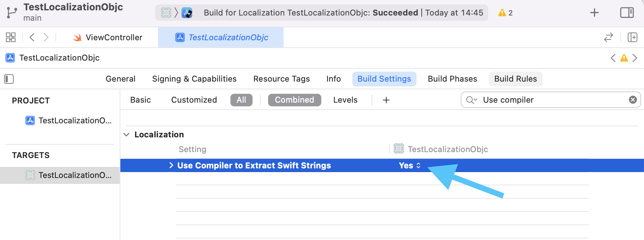Open the source control branch icon
This screenshot has width=644, height=240.
click(x=11, y=13)
